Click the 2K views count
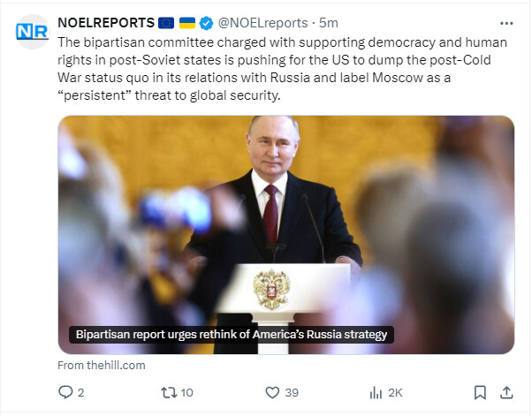The image size is (532, 416). (395, 392)
